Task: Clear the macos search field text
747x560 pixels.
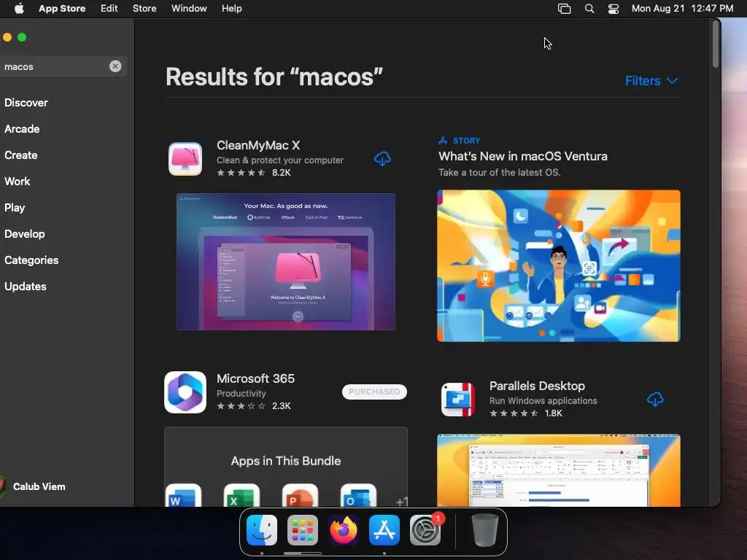Action: pos(115,66)
